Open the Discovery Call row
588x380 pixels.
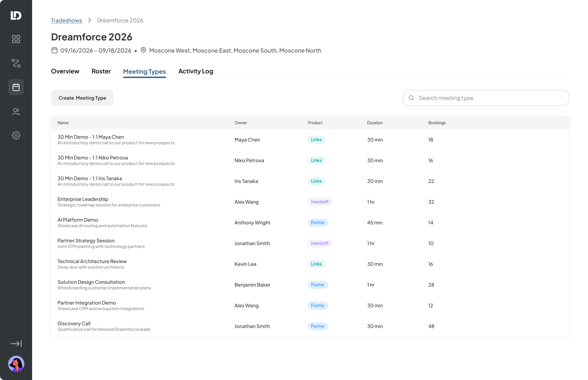click(x=310, y=326)
